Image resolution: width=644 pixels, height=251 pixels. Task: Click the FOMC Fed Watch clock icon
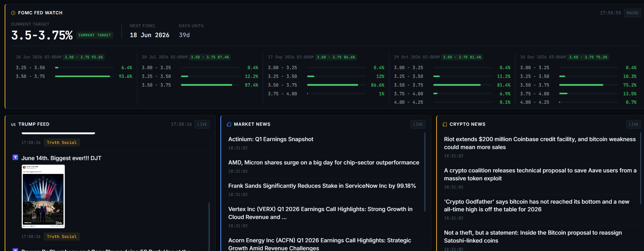(13, 13)
